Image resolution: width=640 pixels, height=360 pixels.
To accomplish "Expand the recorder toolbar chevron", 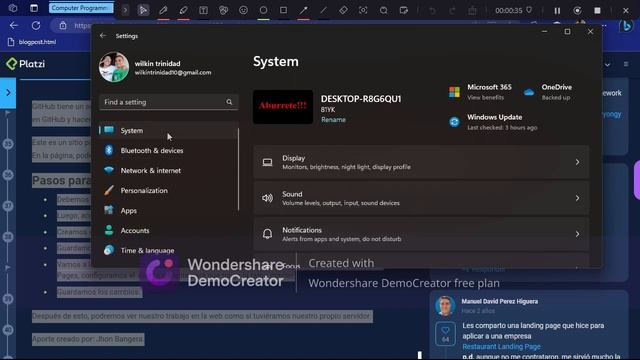I will click(x=125, y=10).
